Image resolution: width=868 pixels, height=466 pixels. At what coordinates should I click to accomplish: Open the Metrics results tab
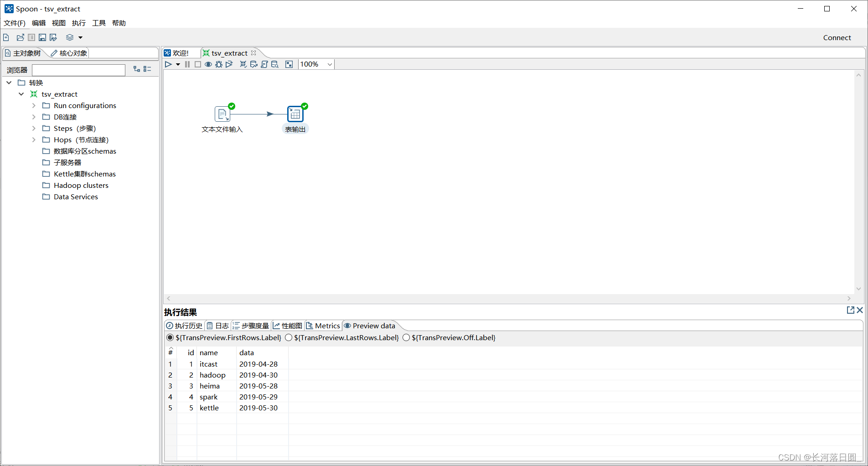323,326
